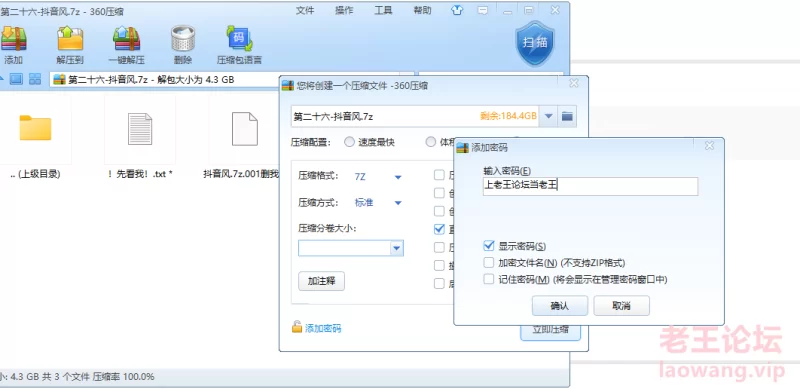Toggle the 显示密码 checkbox

(488, 246)
